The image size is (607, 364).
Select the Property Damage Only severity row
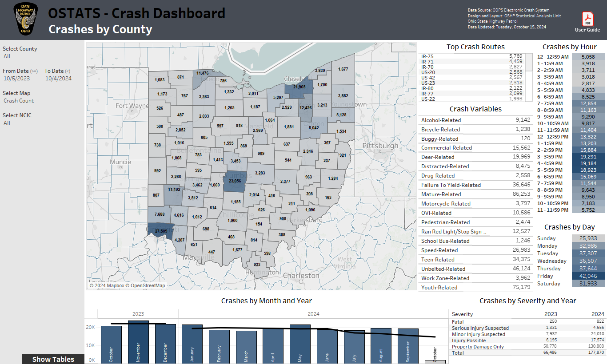coord(527,347)
